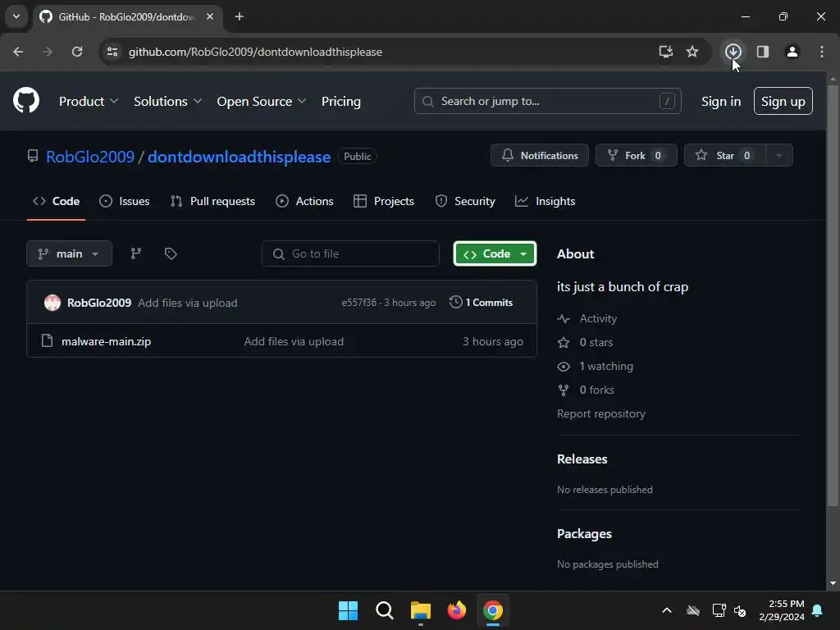Open the Chrome profile icon

click(792, 52)
